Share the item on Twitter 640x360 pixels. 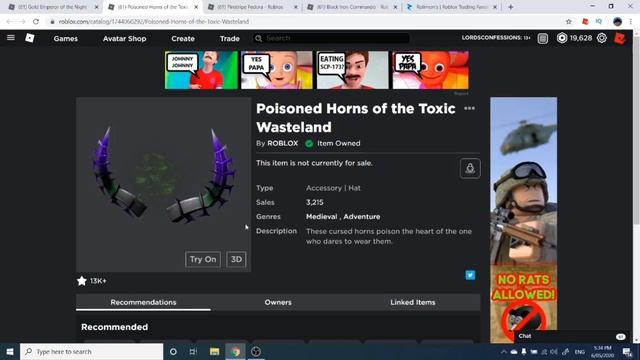(470, 275)
